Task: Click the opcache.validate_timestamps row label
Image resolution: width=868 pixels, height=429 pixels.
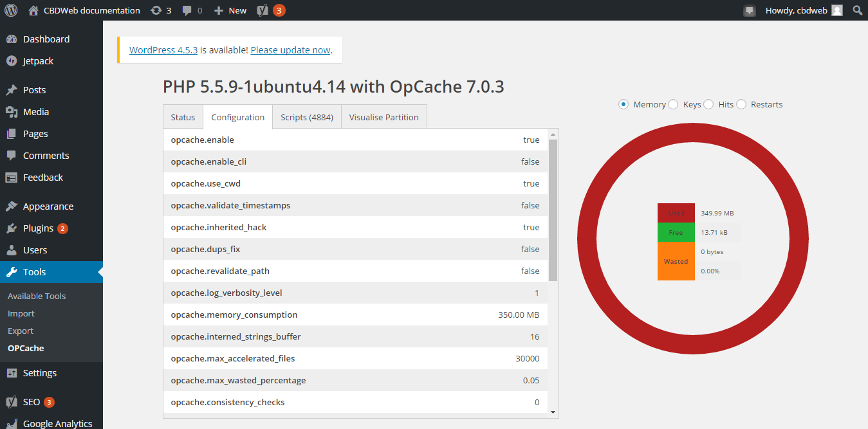Action: [x=230, y=205]
